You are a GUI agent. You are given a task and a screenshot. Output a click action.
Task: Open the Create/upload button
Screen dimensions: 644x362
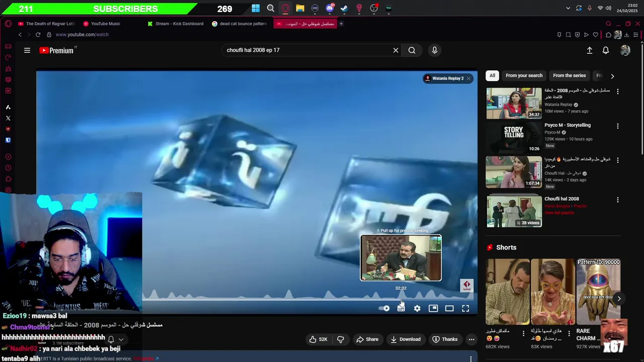(x=590, y=50)
